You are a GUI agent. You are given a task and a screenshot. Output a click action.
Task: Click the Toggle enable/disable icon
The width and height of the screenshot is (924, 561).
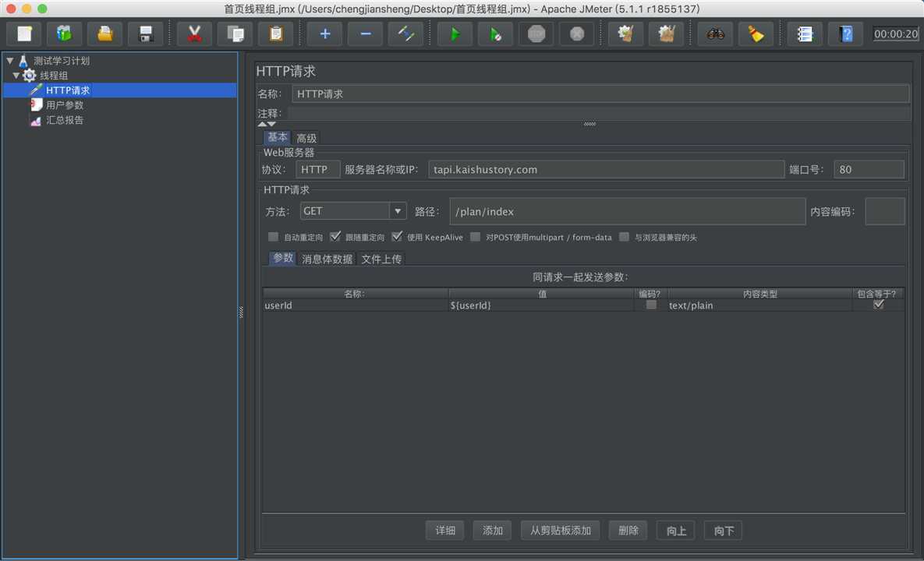click(406, 34)
